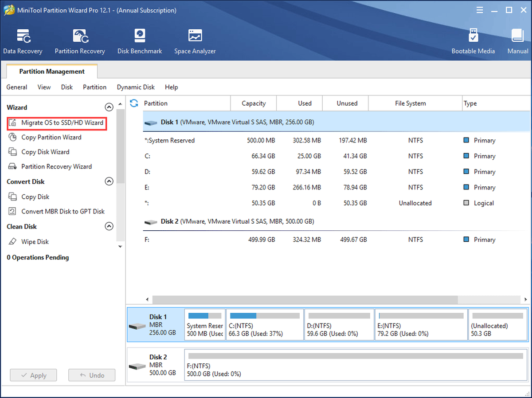Screen dimensions: 532x398
Task: Select Disk 2 label in disk map
Action: [x=156, y=365]
